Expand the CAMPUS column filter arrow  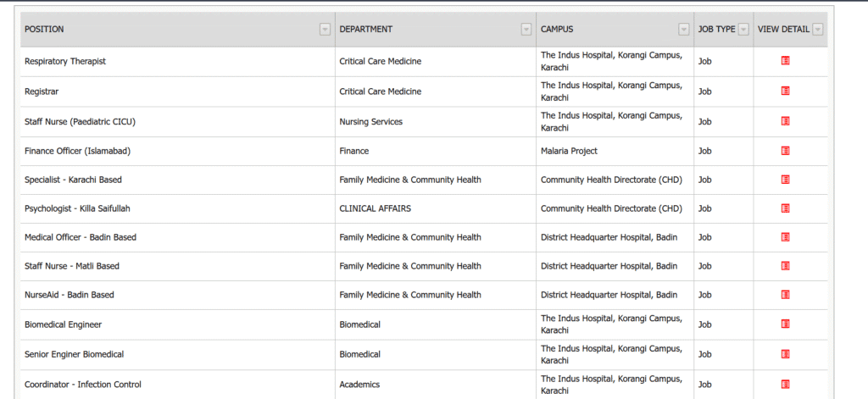[683, 30]
